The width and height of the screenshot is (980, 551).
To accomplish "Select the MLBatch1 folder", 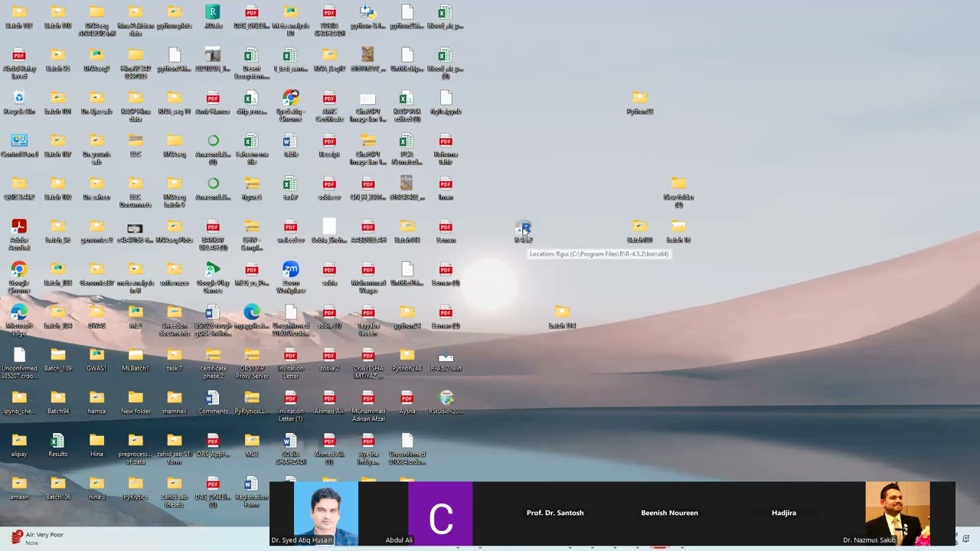I will [x=136, y=360].
